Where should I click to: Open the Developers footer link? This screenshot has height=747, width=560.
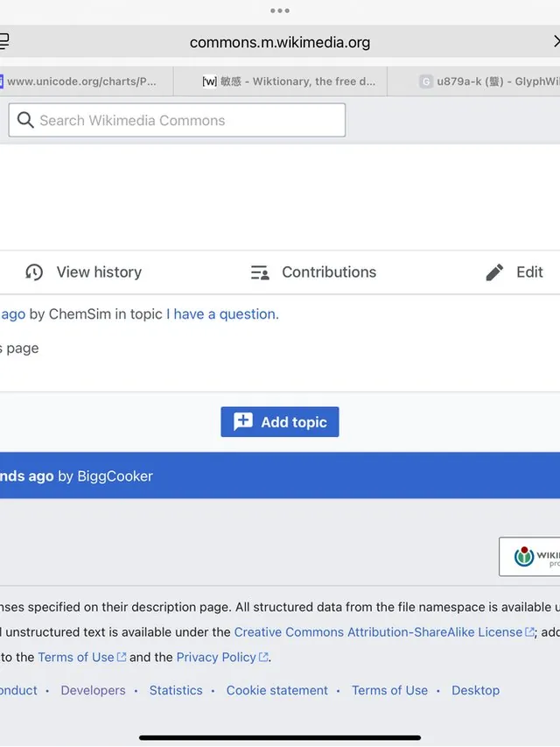(x=94, y=690)
